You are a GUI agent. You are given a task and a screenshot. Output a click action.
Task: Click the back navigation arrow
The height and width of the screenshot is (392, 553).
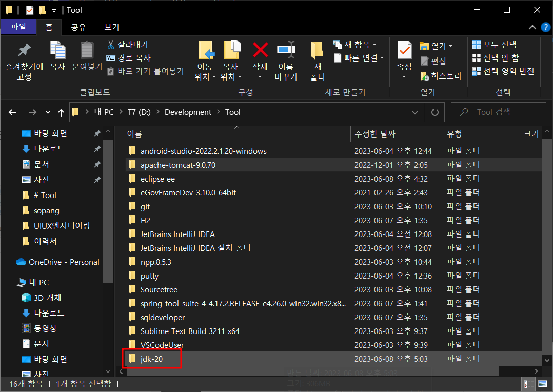13,112
